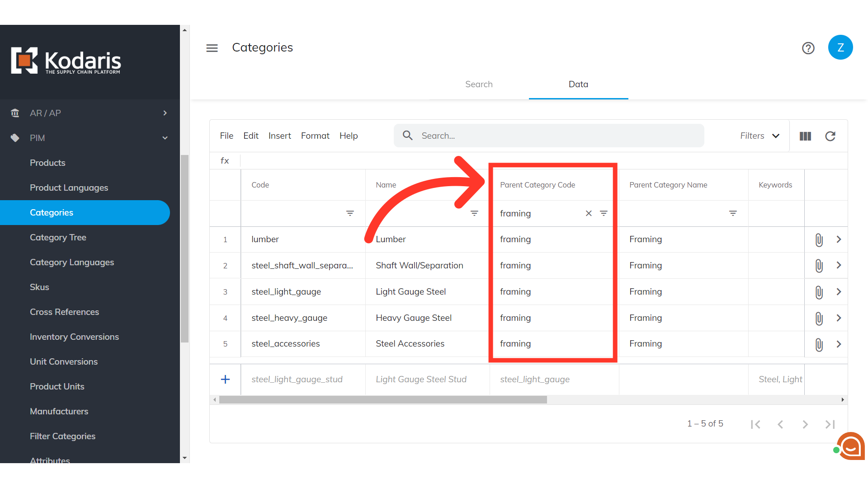
Task: Open the chat support widget
Action: (850, 446)
